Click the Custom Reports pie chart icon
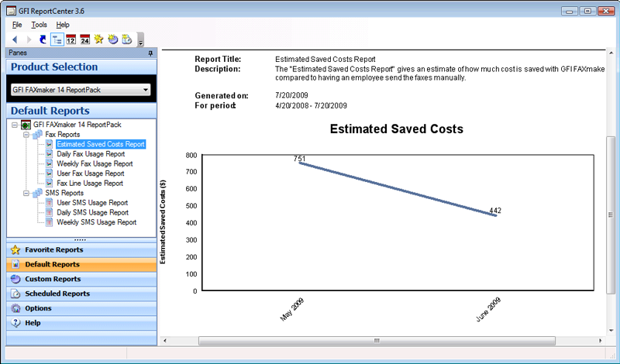 [15, 279]
